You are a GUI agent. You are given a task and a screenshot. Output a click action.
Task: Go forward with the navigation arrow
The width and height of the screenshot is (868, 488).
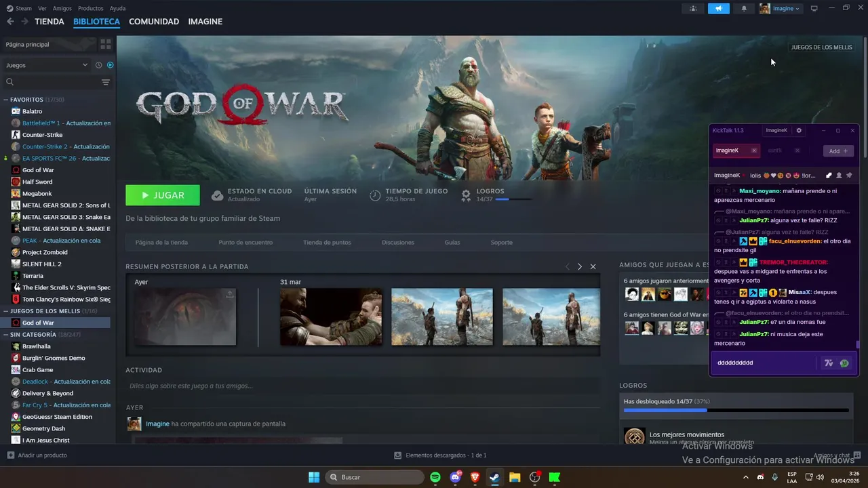24,22
